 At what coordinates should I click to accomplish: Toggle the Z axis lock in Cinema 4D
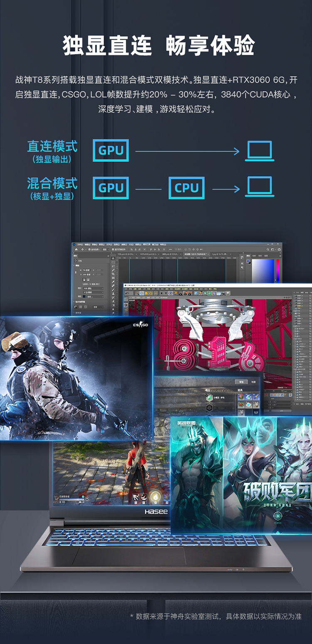pyautogui.click(x=171, y=293)
